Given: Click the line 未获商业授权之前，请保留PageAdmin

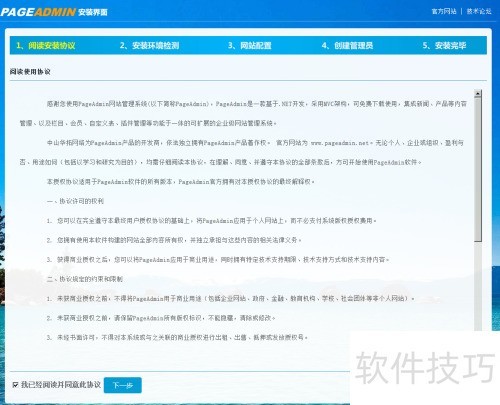Looking at the screenshot, I should point(161,318).
